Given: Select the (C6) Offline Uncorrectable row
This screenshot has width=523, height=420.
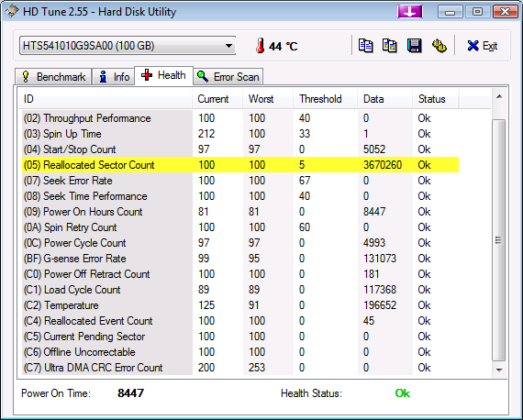Looking at the screenshot, I should (240, 352).
